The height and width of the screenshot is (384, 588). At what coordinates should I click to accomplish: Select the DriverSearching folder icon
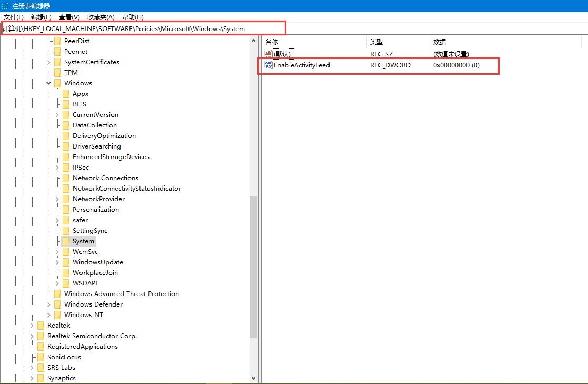tap(66, 146)
